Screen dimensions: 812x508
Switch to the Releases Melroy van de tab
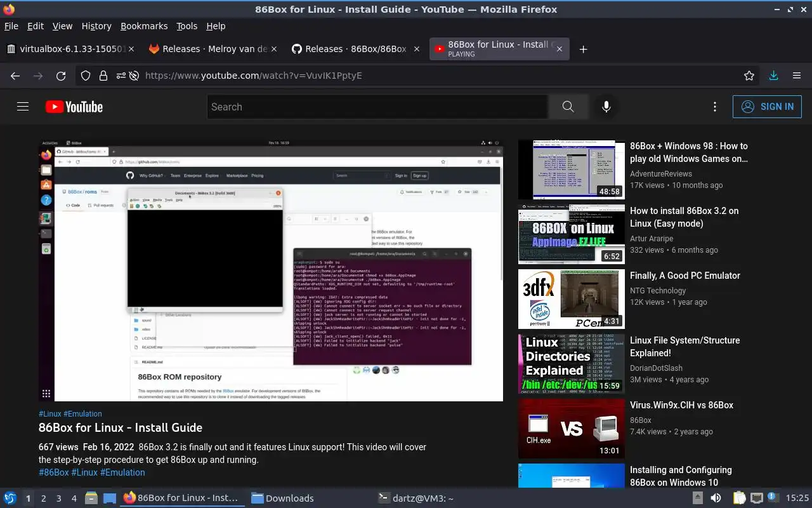[x=213, y=49]
